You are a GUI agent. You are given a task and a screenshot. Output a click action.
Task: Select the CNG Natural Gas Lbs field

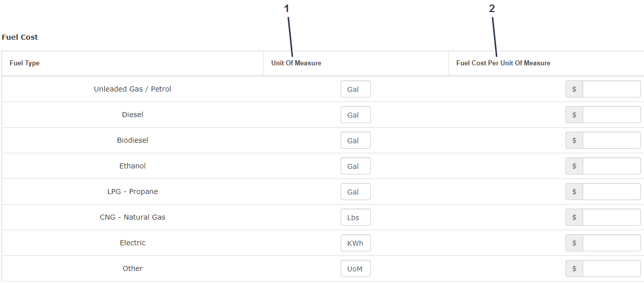tap(355, 217)
